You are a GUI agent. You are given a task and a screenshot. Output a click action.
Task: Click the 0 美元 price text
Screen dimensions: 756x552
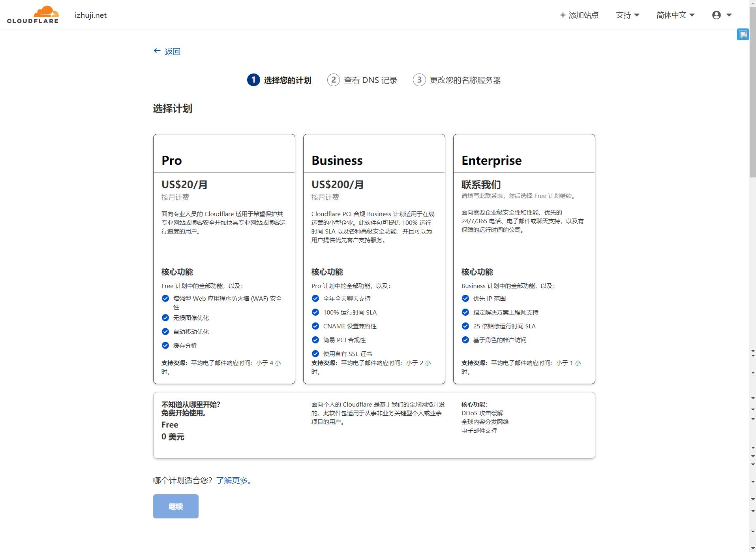(x=173, y=437)
